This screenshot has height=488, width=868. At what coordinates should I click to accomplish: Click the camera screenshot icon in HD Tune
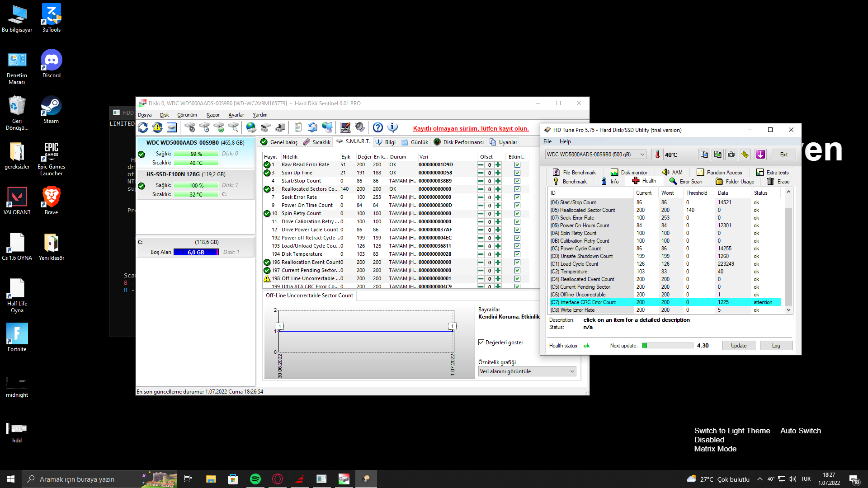(x=731, y=155)
